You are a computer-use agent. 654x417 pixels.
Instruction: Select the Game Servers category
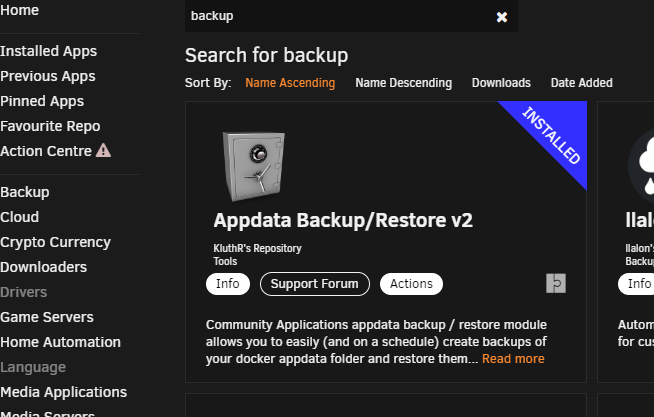click(47, 317)
